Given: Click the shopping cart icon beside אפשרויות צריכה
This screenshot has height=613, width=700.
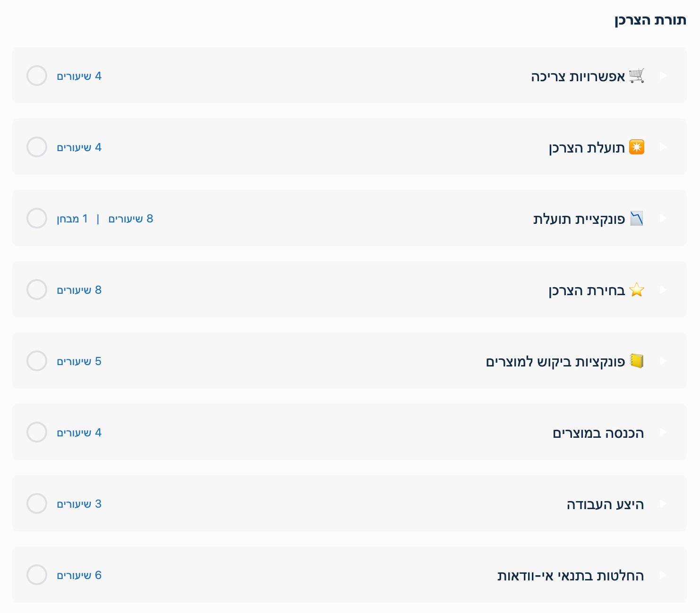Looking at the screenshot, I should pyautogui.click(x=637, y=76).
